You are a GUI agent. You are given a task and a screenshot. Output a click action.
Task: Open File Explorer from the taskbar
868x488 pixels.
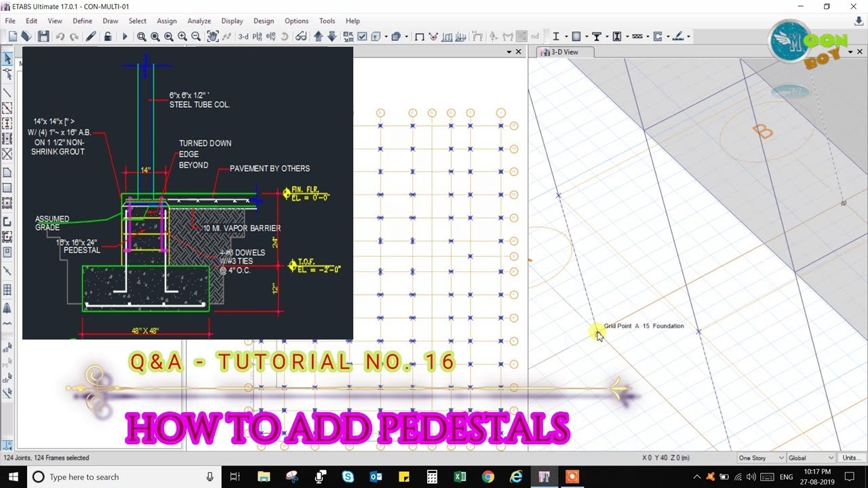click(x=264, y=477)
